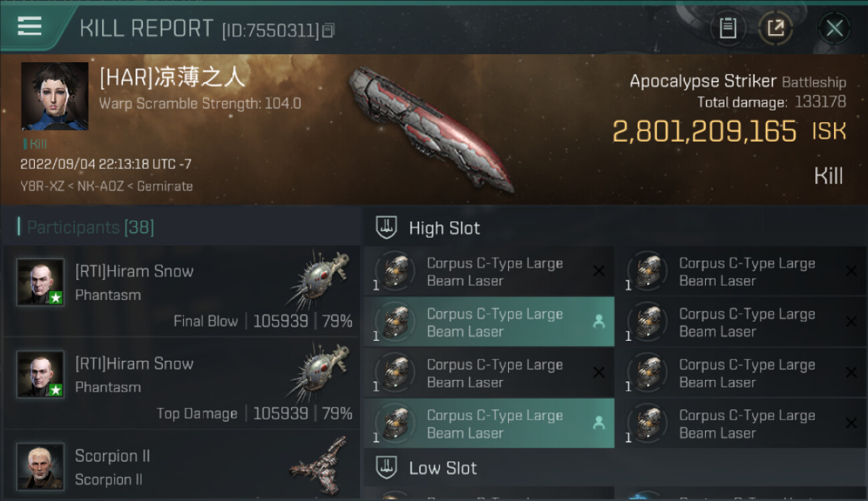Screen dimensions: 868x501
Task: Click X marker on first left Beam Laser
Action: point(599,271)
